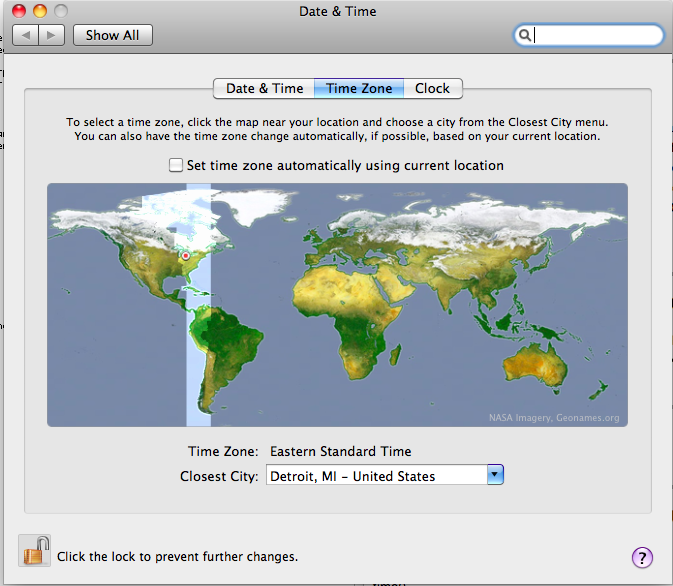Go forward with the right arrow button
This screenshot has height=586, width=673.
pos(52,35)
